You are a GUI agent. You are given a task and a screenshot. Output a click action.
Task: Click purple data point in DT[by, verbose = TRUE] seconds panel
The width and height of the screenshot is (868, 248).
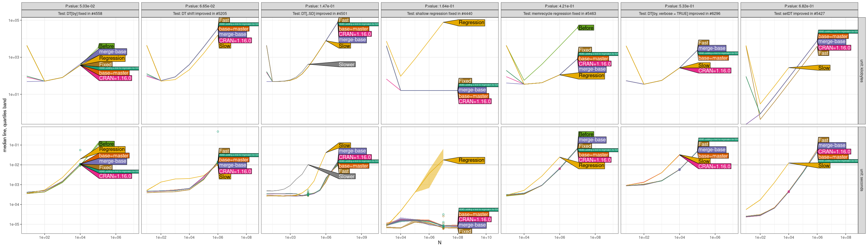tap(679, 170)
